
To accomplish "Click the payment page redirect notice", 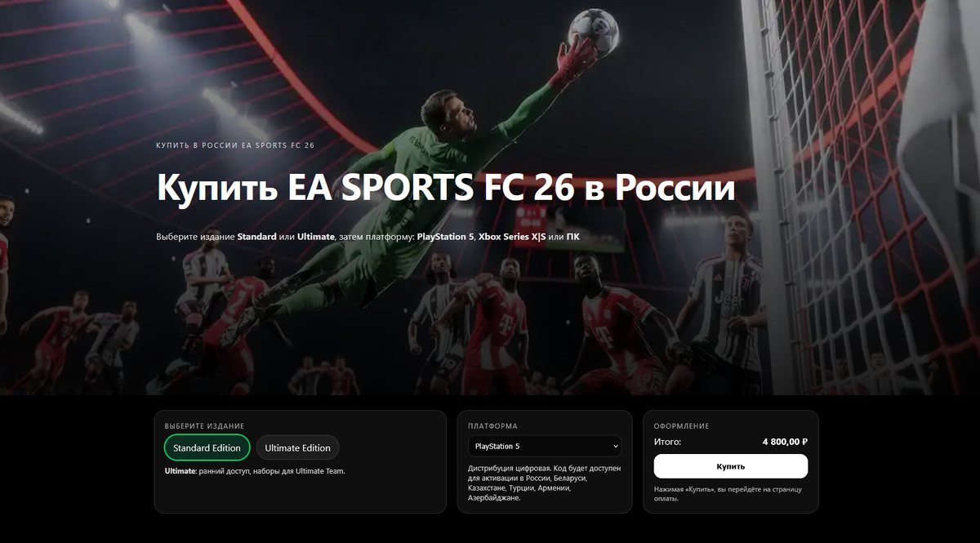I will pyautogui.click(x=728, y=493).
